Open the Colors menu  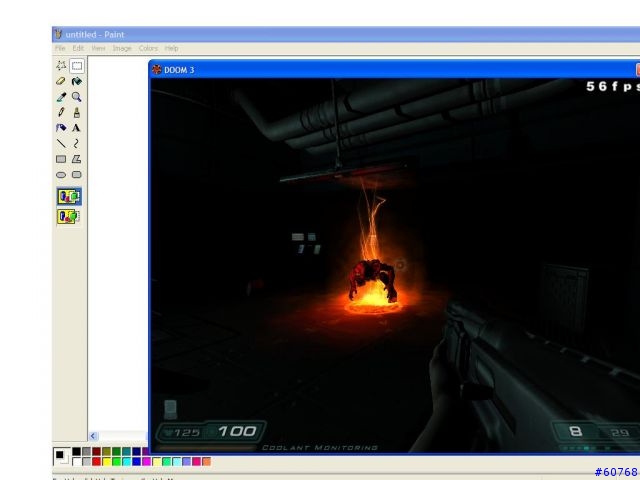point(148,48)
